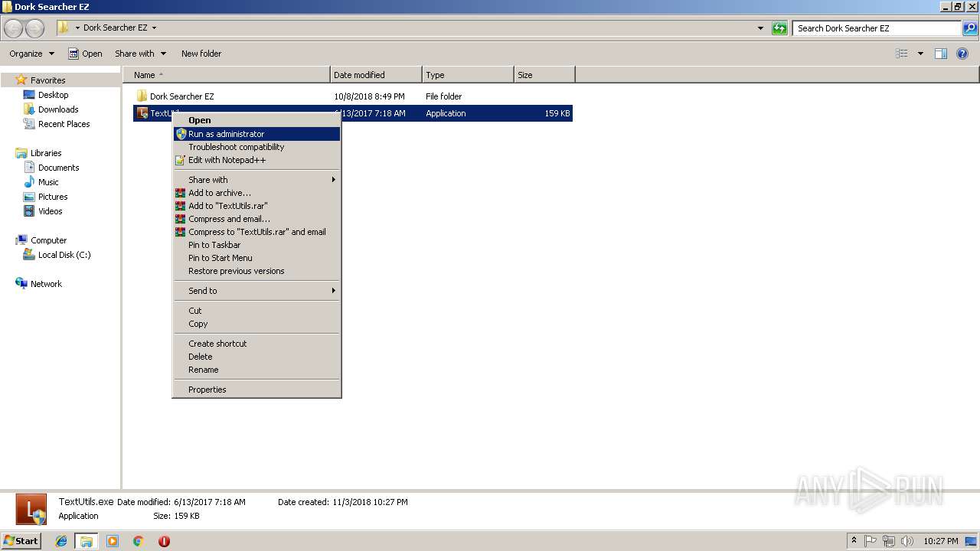
Task: Expand the address bar history dropdown
Action: pyautogui.click(x=760, y=28)
